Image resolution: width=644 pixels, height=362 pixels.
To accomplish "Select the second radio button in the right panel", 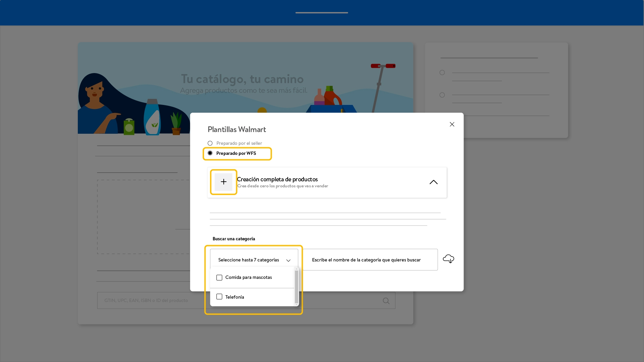I will click(442, 95).
